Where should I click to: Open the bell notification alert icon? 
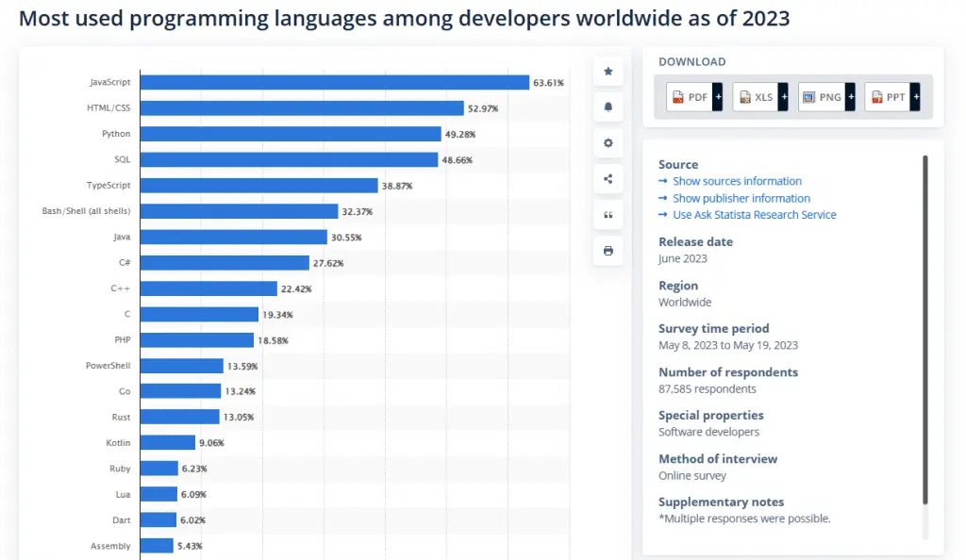(x=608, y=107)
